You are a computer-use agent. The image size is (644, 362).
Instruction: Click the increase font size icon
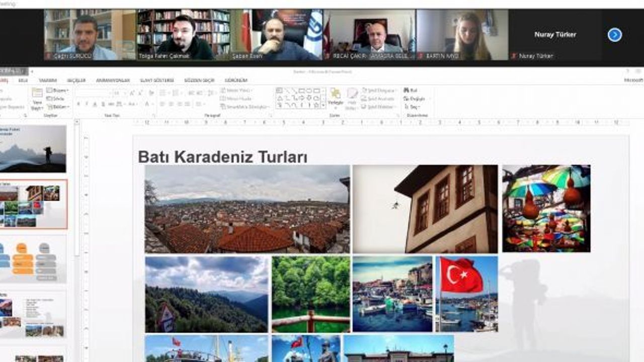point(132,93)
